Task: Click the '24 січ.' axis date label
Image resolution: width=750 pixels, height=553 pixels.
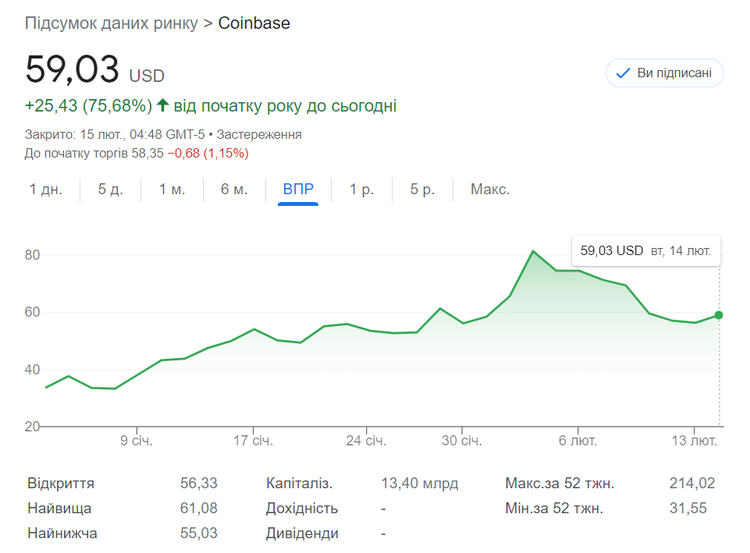Action: (366, 441)
